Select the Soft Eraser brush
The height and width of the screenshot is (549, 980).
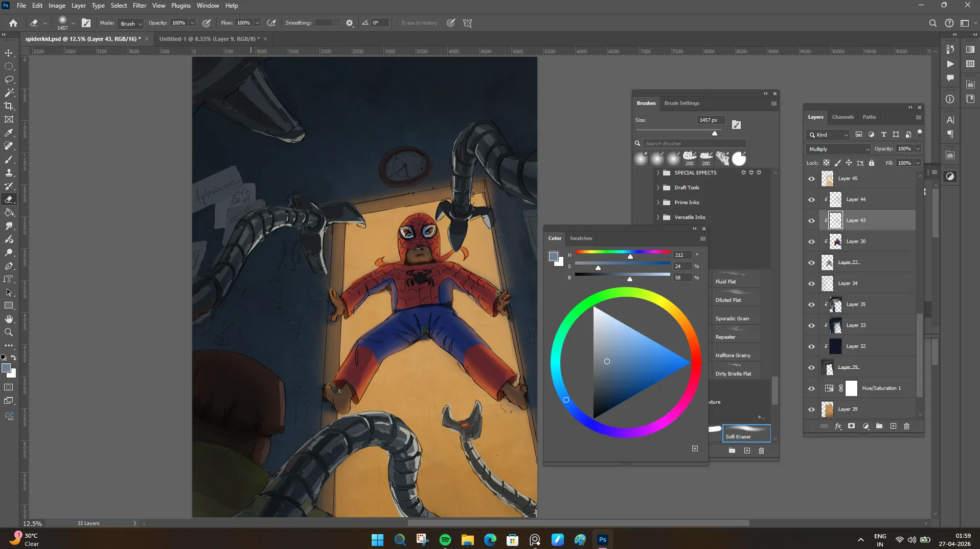(746, 433)
